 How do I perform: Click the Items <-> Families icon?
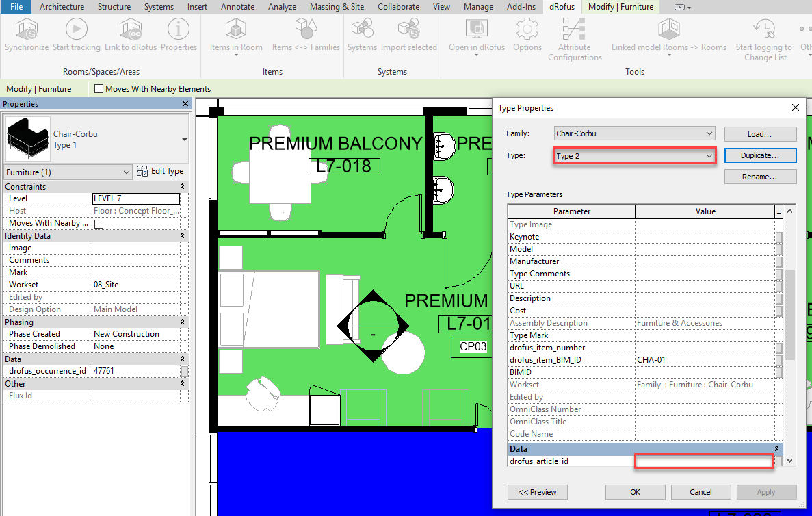306,30
